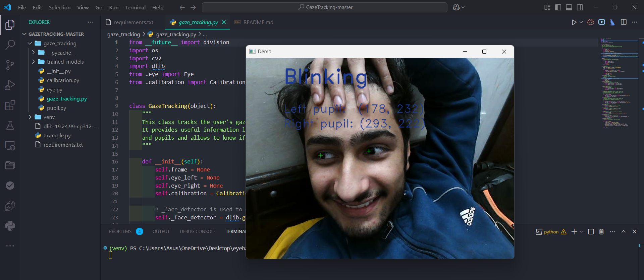Open the Search view in activity bar
Image resolution: width=644 pixels, height=280 pixels.
(x=10, y=45)
